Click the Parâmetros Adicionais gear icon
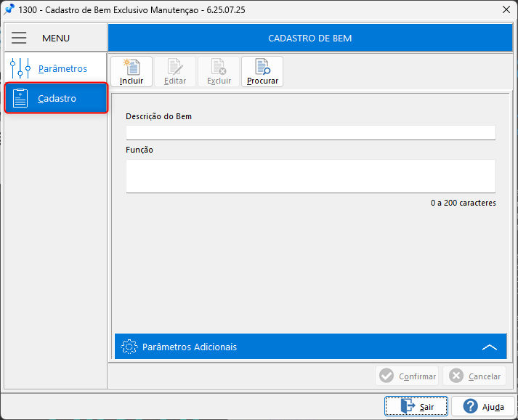The width and height of the screenshot is (518, 420). pos(129,347)
